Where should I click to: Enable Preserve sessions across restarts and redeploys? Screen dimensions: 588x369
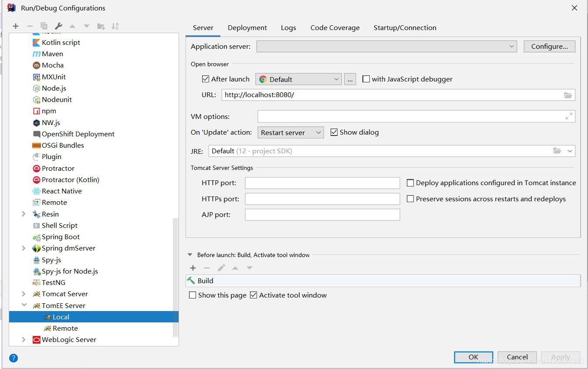(410, 199)
